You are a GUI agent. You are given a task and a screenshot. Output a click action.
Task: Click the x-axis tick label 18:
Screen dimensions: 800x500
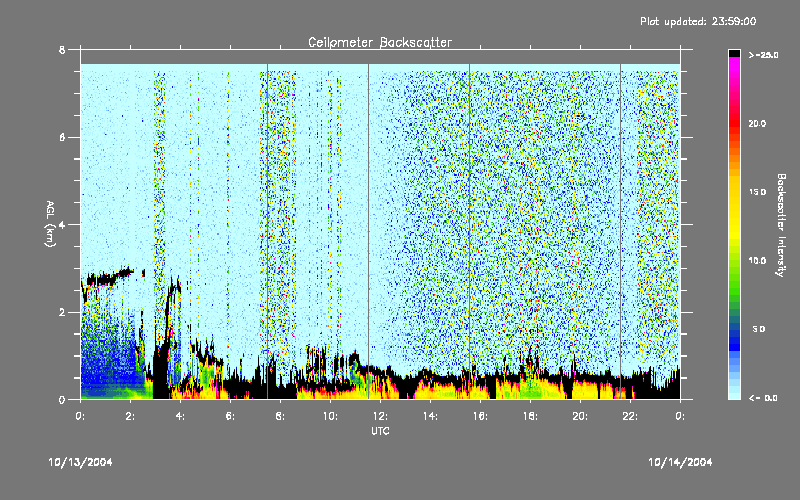[x=530, y=416]
